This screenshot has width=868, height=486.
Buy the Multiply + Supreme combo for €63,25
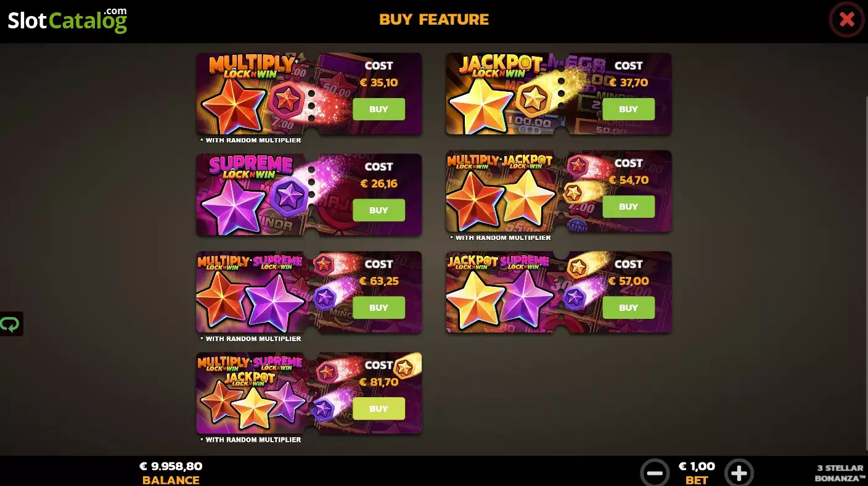[x=379, y=308]
